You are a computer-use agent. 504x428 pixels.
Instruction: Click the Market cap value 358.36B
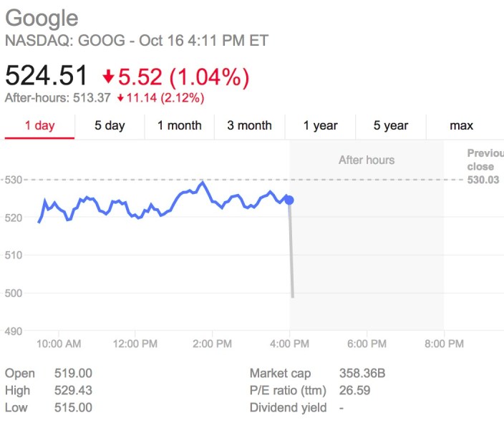click(x=363, y=374)
